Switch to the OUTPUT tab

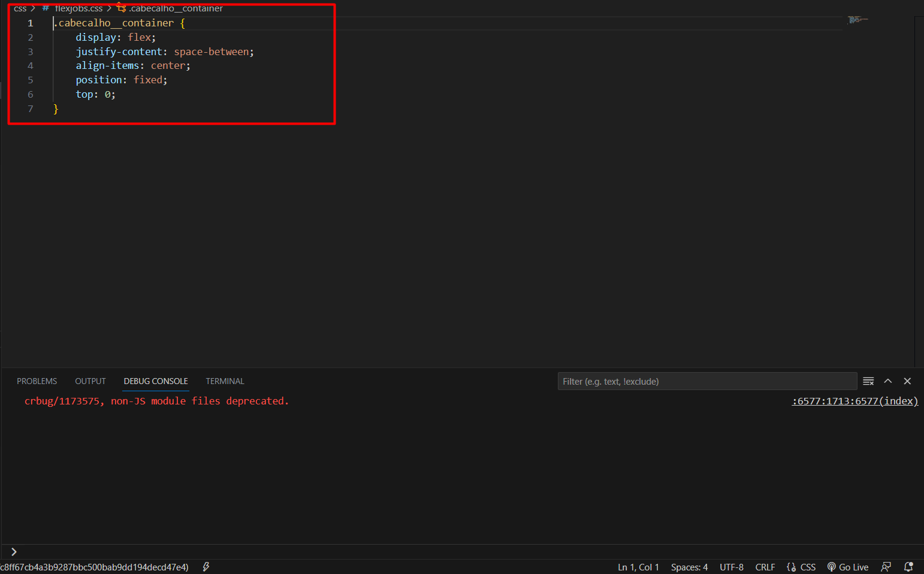pyautogui.click(x=90, y=381)
